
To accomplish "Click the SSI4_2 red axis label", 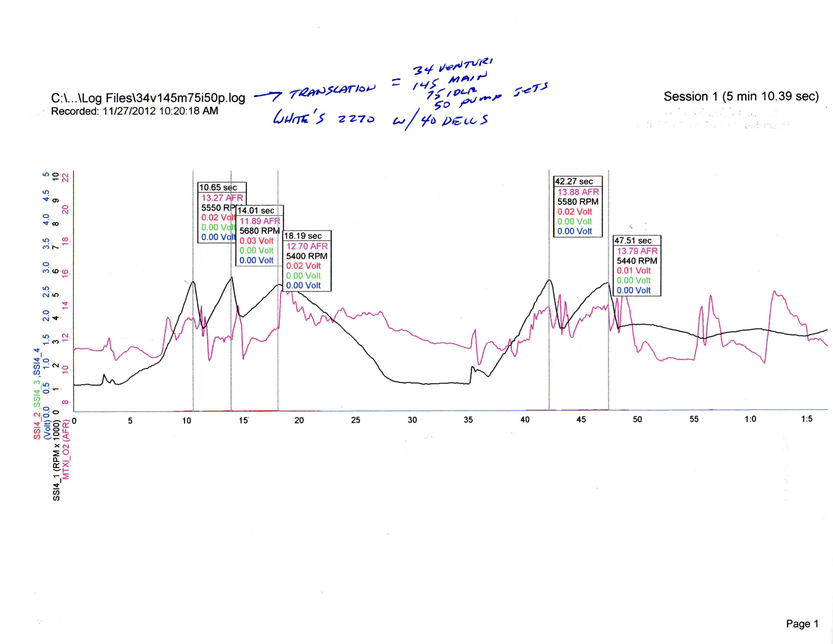I will [37, 424].
